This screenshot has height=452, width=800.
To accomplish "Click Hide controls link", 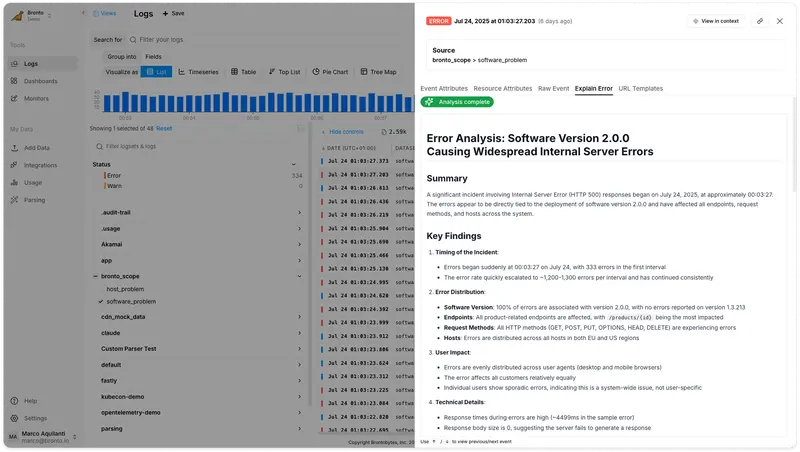I will point(345,132).
